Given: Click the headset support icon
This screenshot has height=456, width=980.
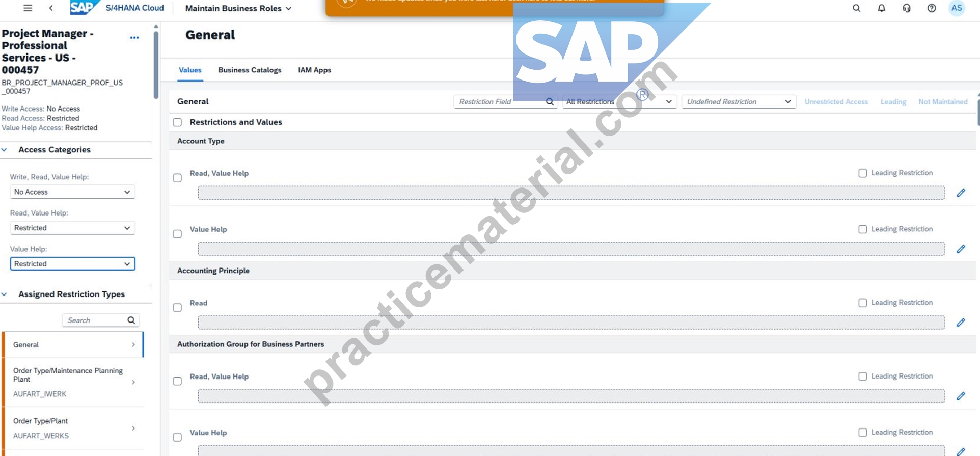Looking at the screenshot, I should tap(906, 8).
